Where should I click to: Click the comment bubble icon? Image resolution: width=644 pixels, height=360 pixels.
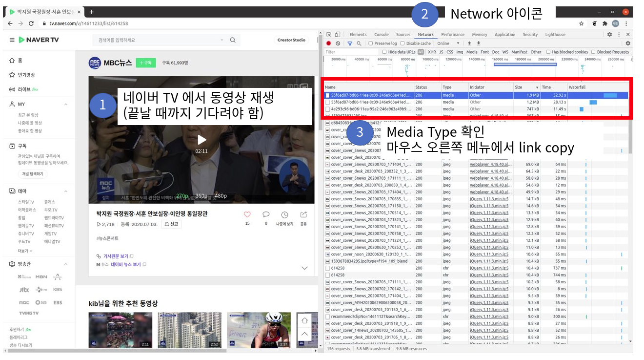click(x=266, y=214)
